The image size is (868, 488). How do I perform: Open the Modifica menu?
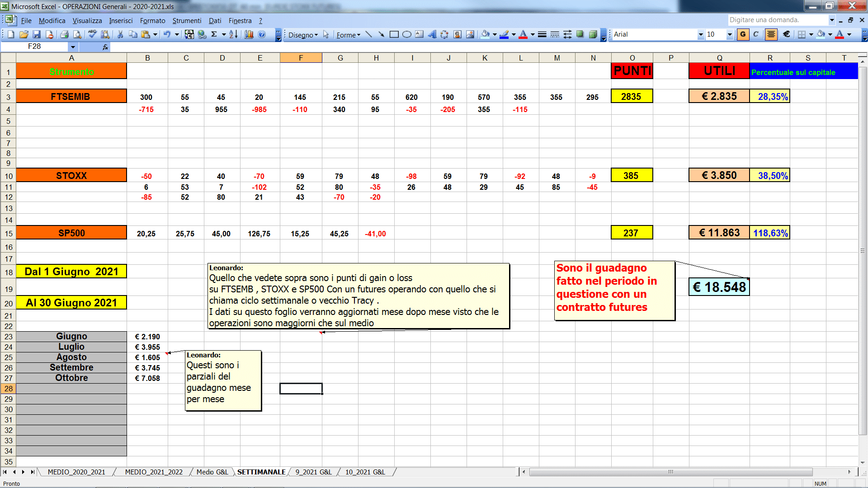(52, 21)
